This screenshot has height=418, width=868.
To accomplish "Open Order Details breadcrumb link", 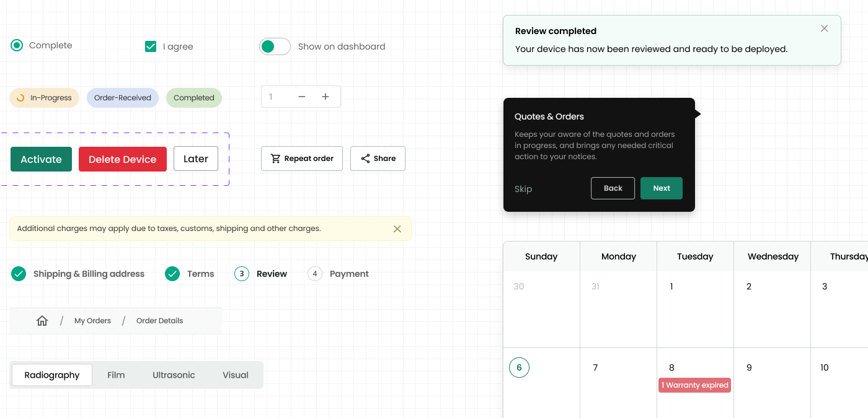I will (x=159, y=321).
